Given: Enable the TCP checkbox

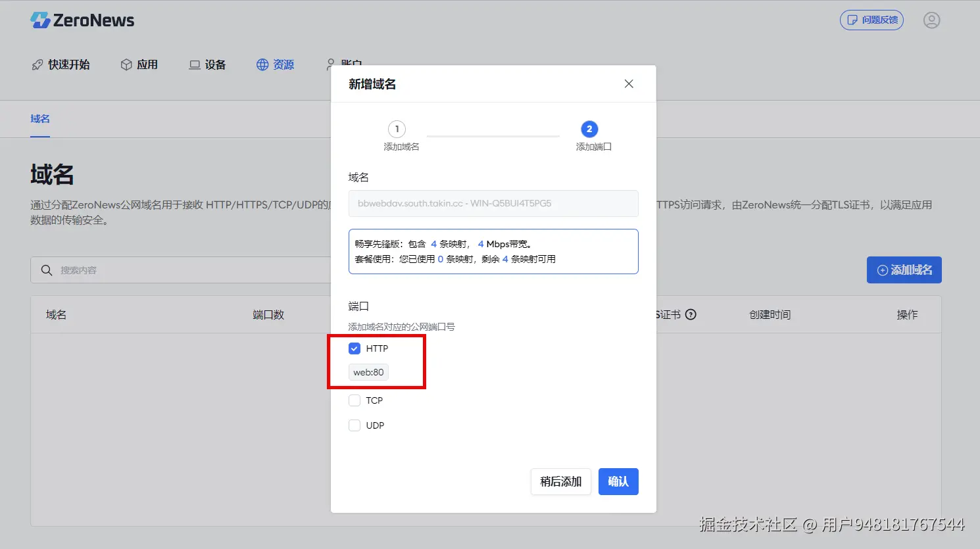Looking at the screenshot, I should (355, 400).
